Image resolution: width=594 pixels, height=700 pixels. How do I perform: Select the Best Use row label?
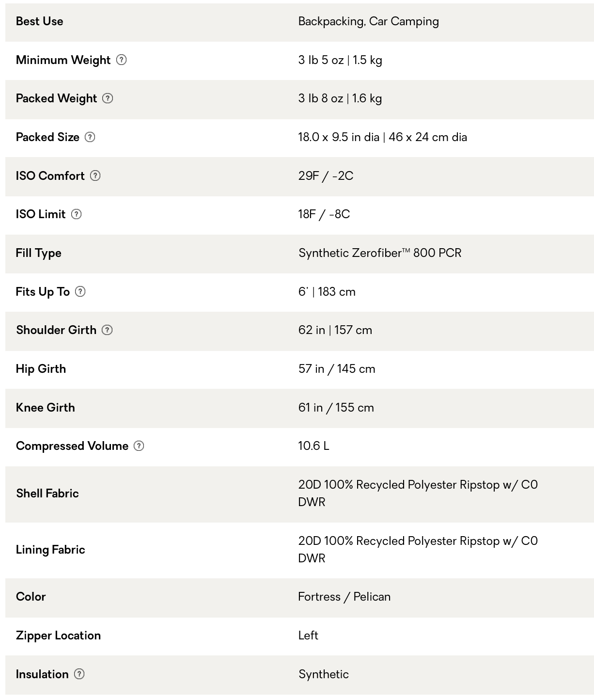click(39, 21)
